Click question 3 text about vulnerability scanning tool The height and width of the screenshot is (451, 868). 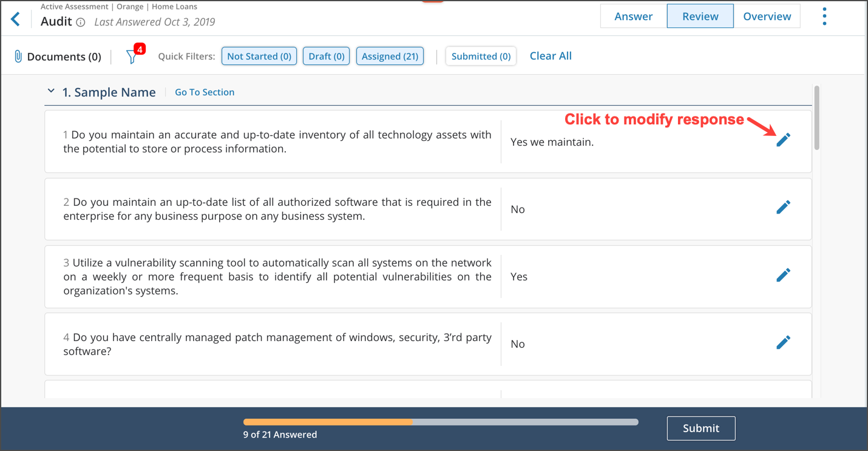click(277, 276)
